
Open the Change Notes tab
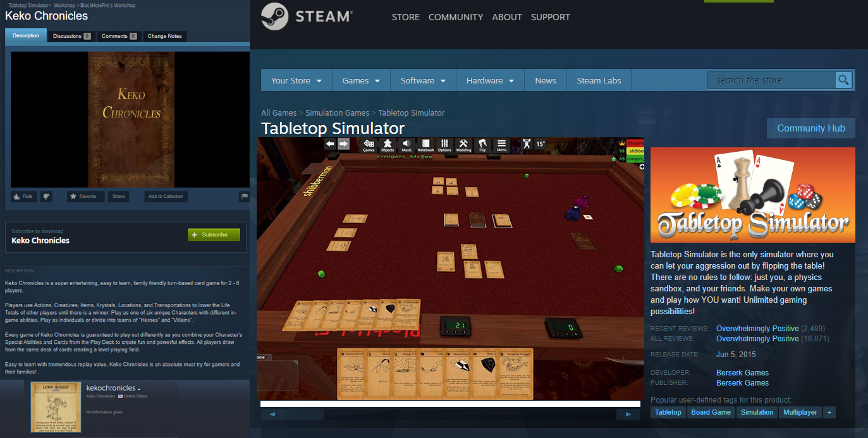coord(164,36)
